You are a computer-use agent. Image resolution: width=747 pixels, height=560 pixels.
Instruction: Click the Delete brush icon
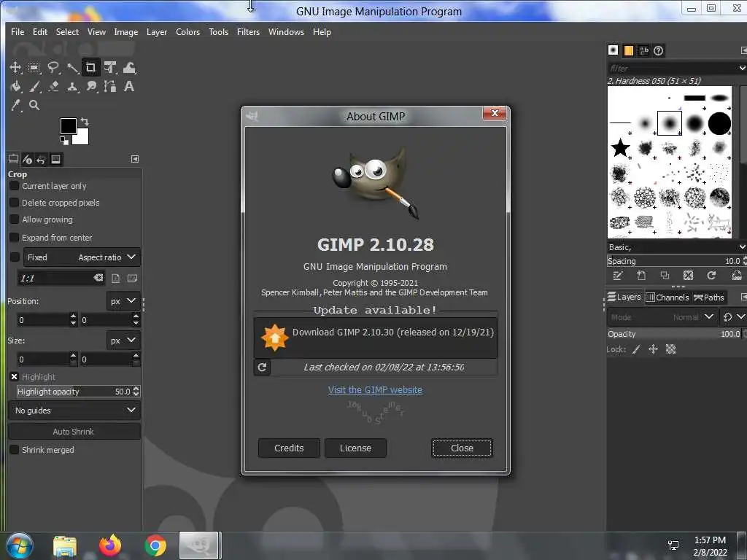pos(688,275)
